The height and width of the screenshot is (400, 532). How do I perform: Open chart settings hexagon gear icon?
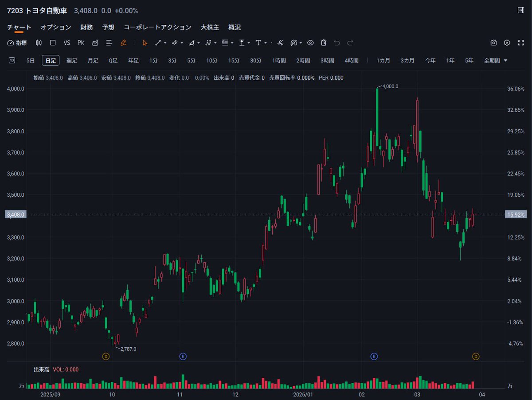click(x=507, y=43)
